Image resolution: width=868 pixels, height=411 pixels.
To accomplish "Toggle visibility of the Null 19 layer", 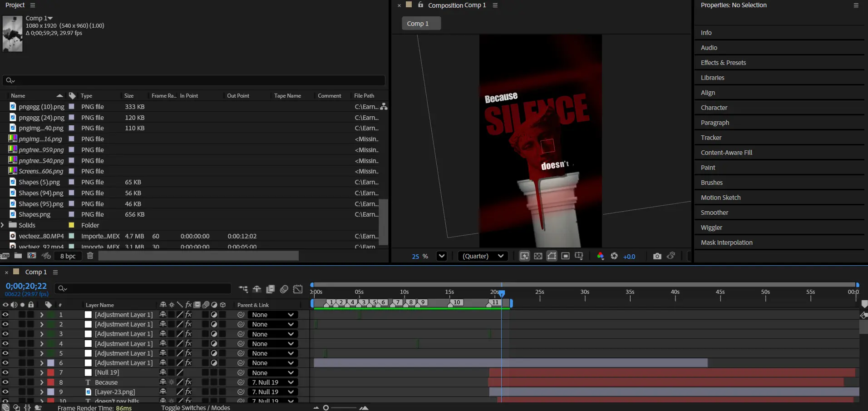I will click(5, 372).
